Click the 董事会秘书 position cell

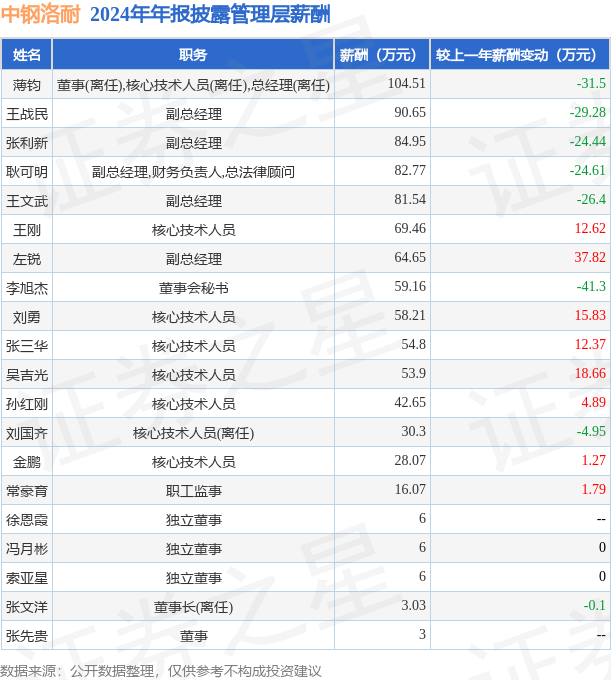click(193, 288)
